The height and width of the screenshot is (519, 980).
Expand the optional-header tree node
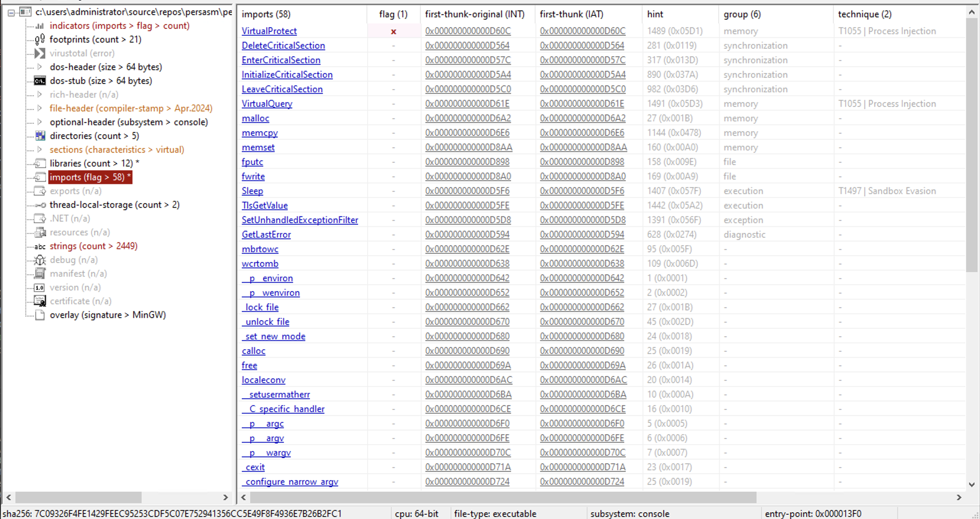40,122
